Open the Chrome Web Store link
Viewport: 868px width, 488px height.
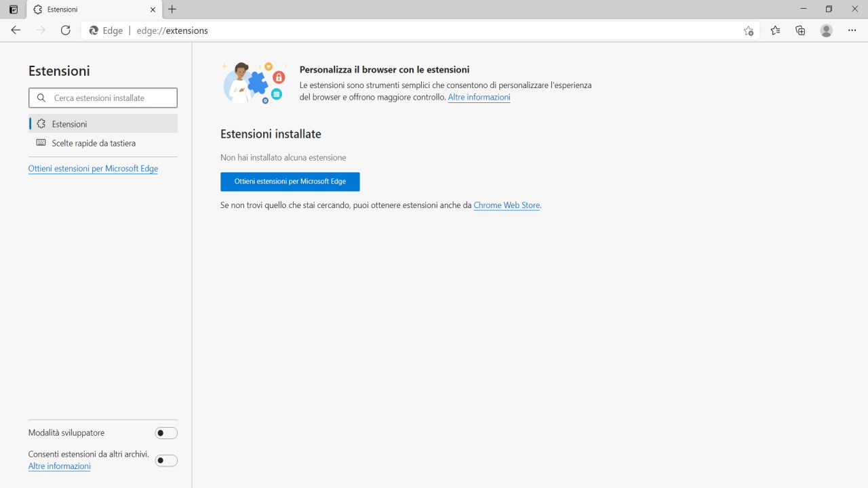[x=507, y=205]
